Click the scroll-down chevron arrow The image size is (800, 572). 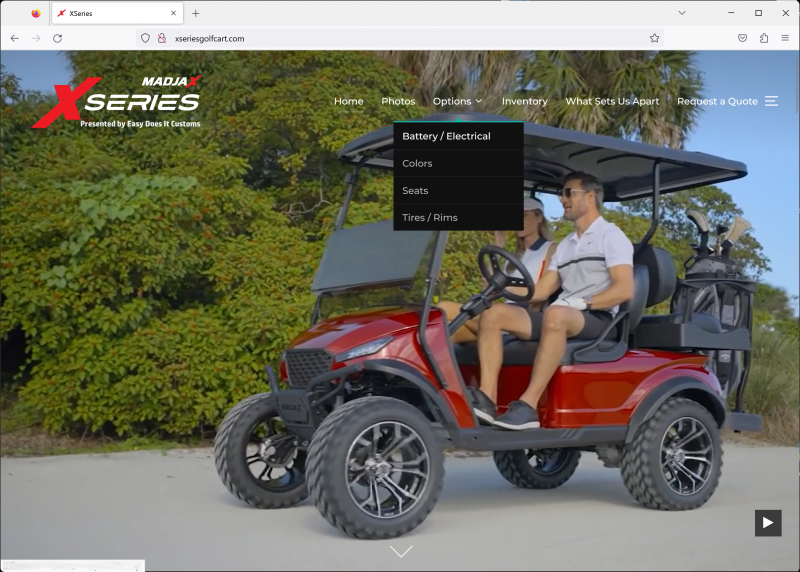click(400, 551)
